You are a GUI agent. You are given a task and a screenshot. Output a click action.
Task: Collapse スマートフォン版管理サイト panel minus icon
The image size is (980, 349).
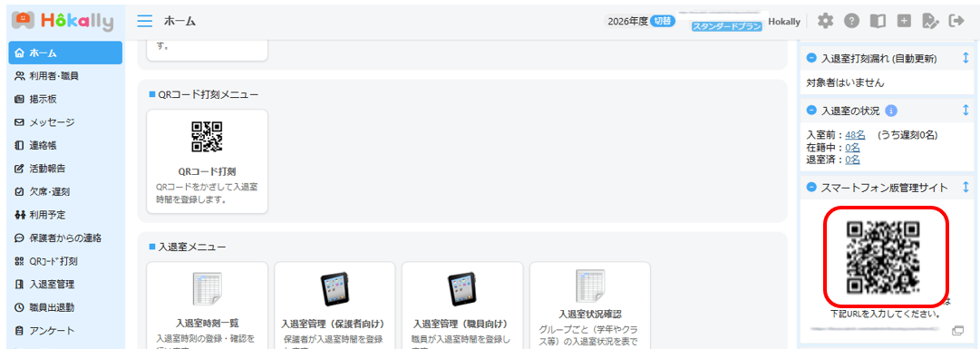tap(811, 187)
